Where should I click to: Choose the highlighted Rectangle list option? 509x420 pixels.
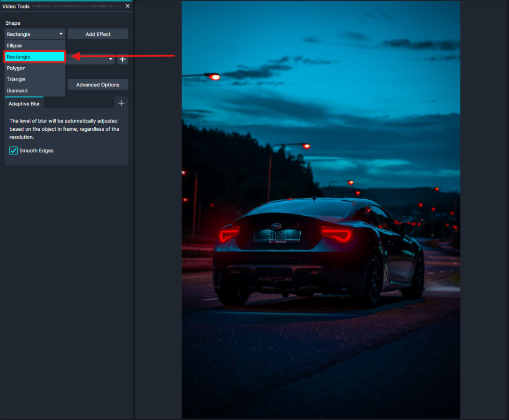(35, 57)
